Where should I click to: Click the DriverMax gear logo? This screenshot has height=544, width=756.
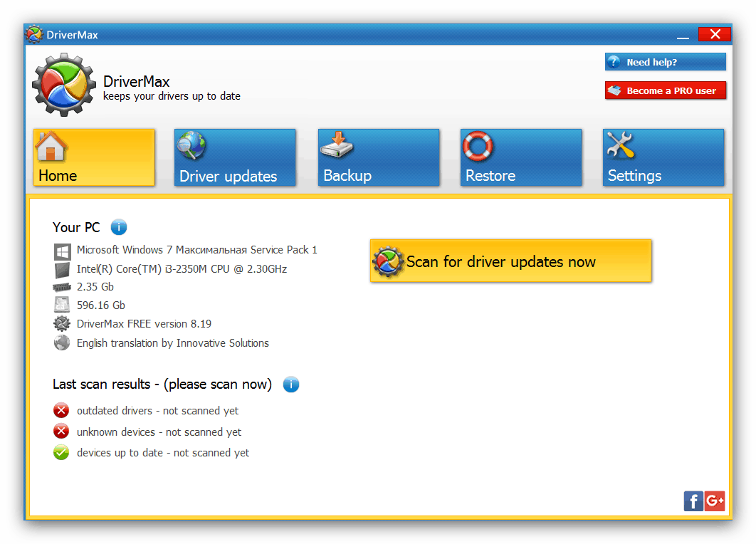pos(65,85)
